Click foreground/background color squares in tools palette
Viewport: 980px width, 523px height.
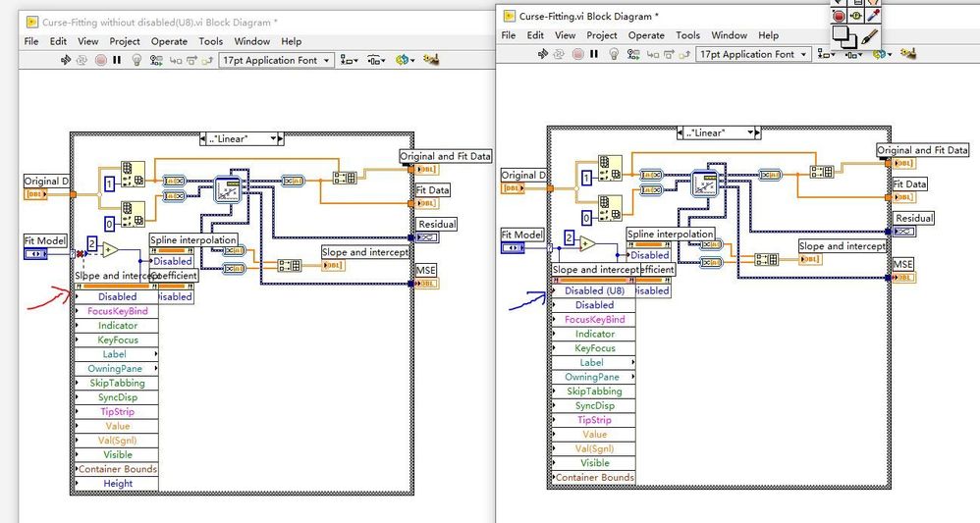[x=844, y=36]
